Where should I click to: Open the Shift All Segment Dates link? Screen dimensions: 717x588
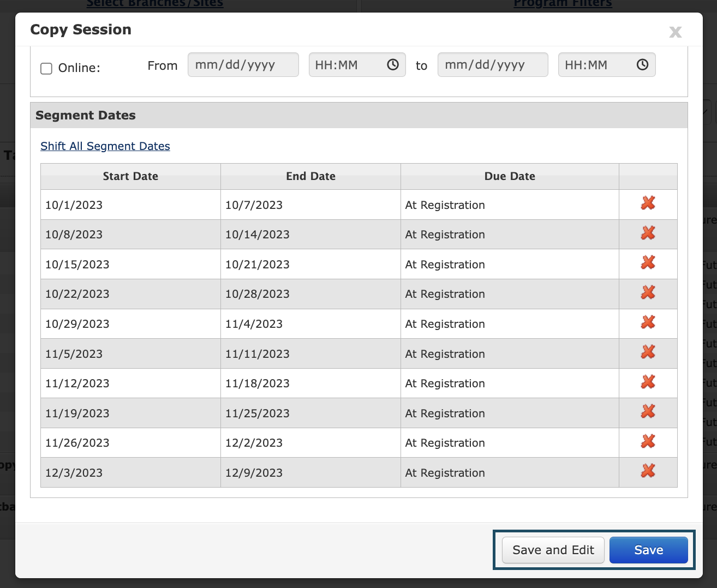[x=105, y=146]
